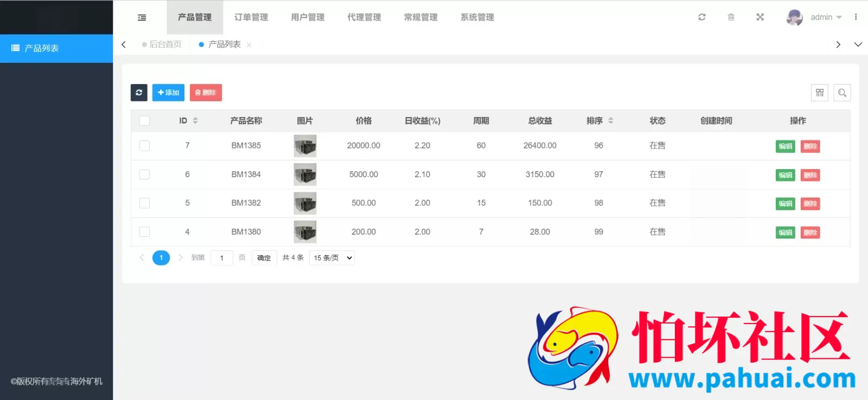Open the BM1385 product thumbnail

[x=305, y=146]
